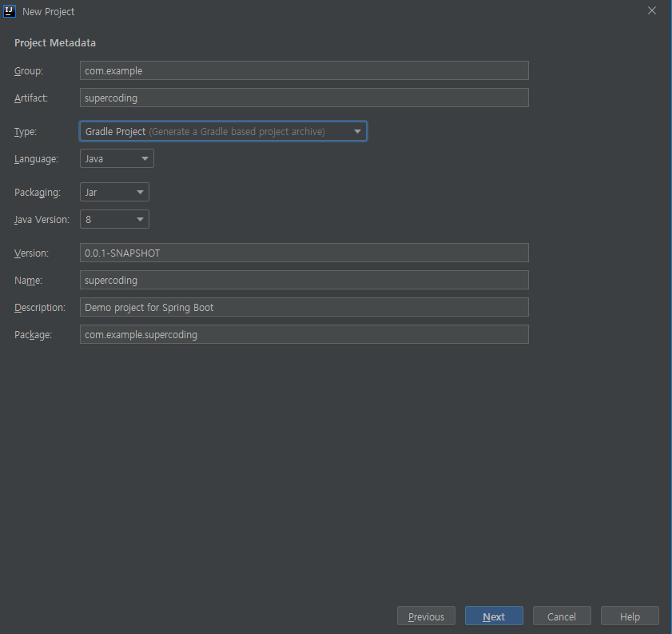Click the Group label
The image size is (672, 634).
[29, 70]
